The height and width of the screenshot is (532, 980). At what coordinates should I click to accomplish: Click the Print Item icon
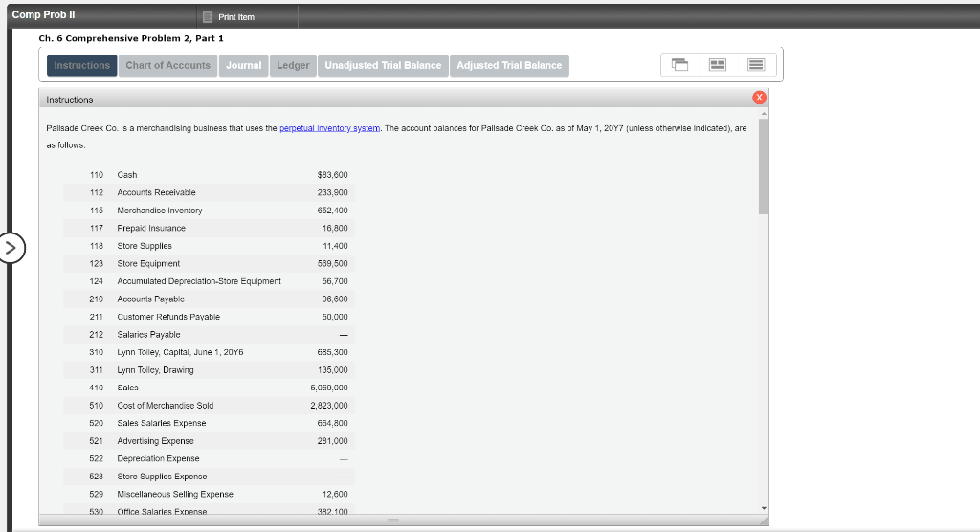pos(208,17)
